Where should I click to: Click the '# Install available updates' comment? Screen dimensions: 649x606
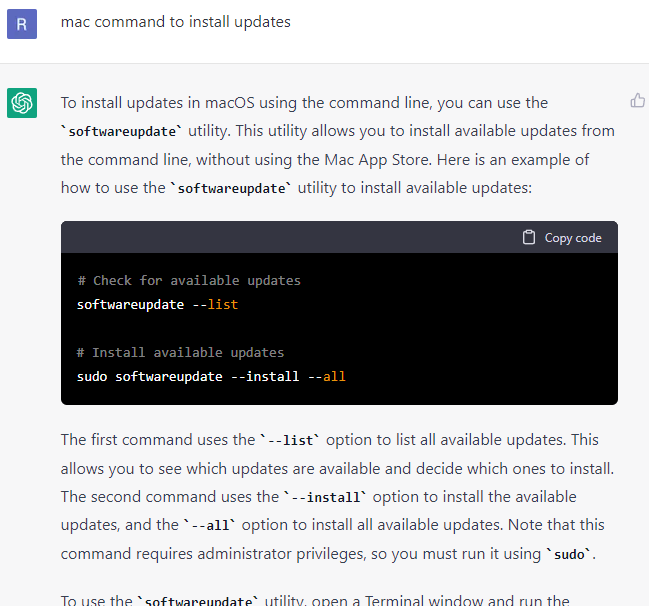[x=180, y=353]
